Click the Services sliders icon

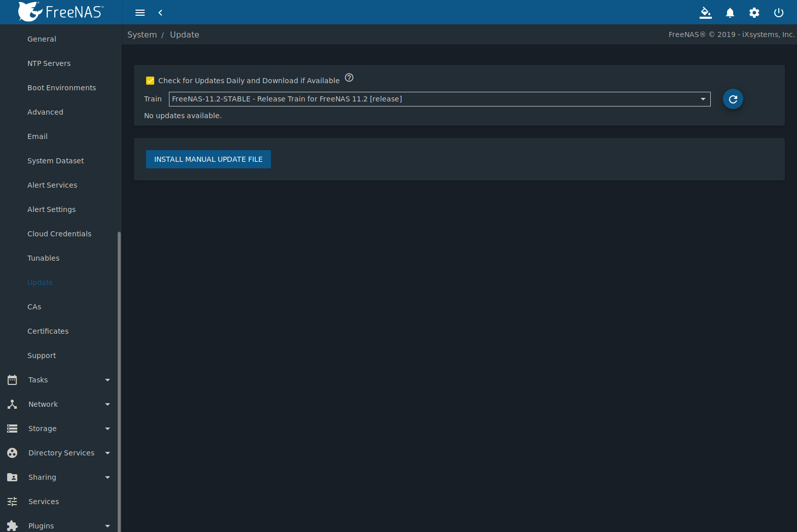click(x=12, y=502)
